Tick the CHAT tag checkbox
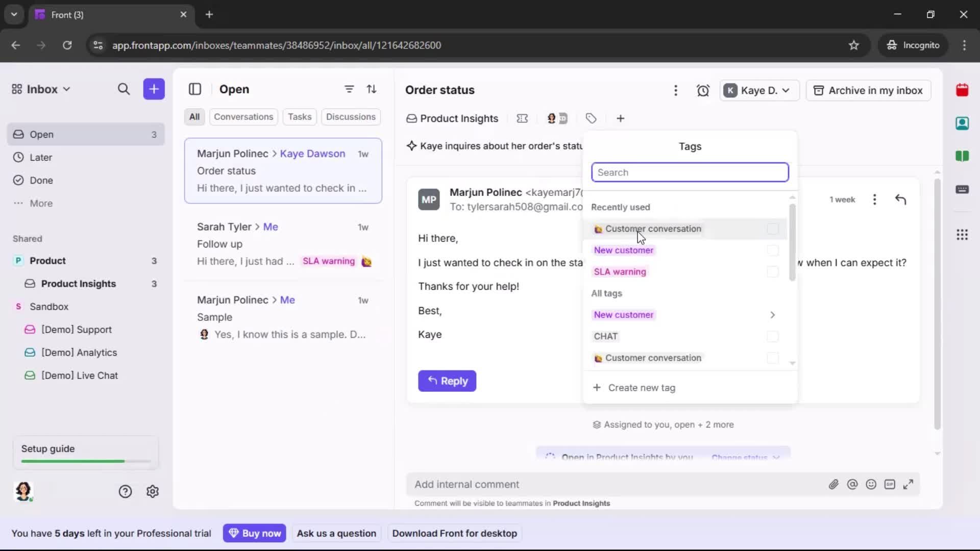The height and width of the screenshot is (551, 980). pos(772,336)
